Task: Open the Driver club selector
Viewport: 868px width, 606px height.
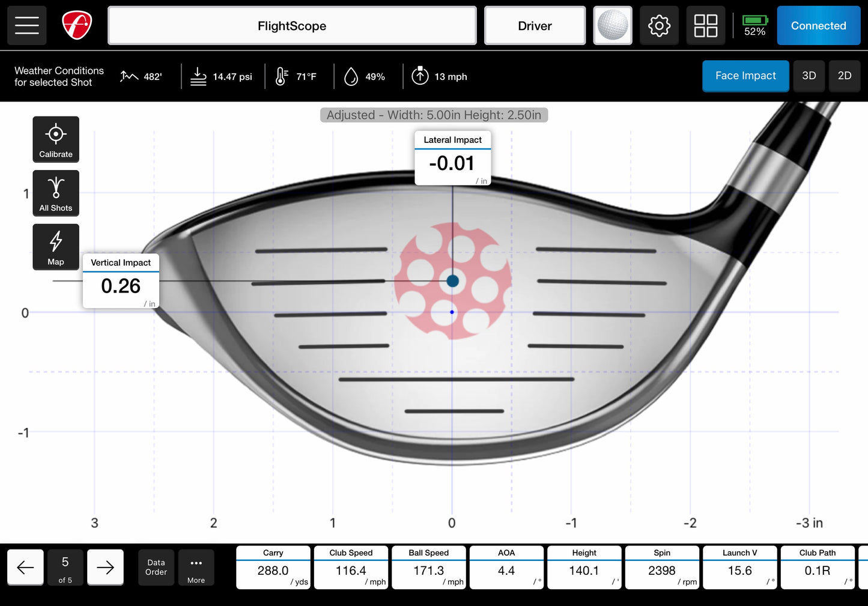Action: [x=535, y=26]
